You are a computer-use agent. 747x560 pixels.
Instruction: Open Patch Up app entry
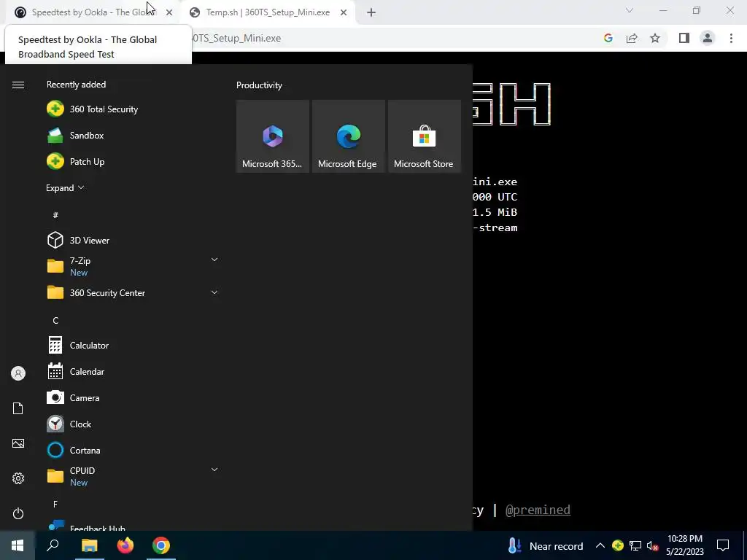coord(132,161)
